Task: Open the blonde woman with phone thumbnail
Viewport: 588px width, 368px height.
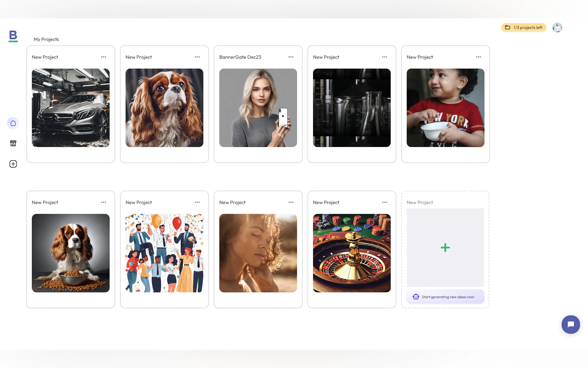Action: click(258, 108)
